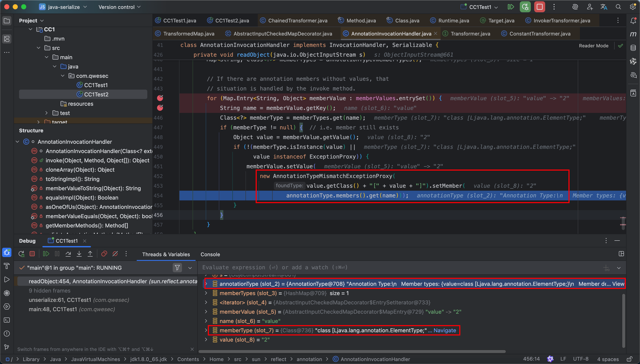Viewport: 640px width, 364px height.
Task: Click View Breakpoints icon in debug toolbar
Action: coord(104,254)
